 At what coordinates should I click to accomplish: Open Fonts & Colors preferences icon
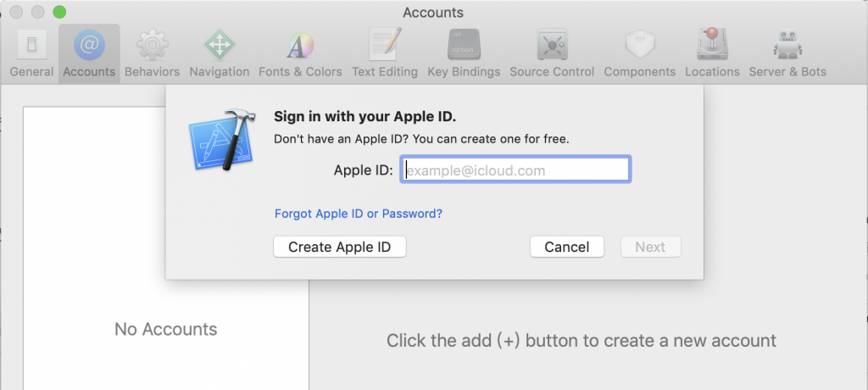pos(300,46)
